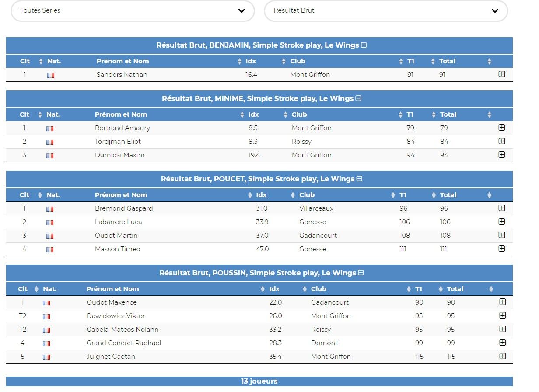Viewport: 539px width, 392px height.
Task: Collapse the POUCET results section
Action: [x=360, y=179]
